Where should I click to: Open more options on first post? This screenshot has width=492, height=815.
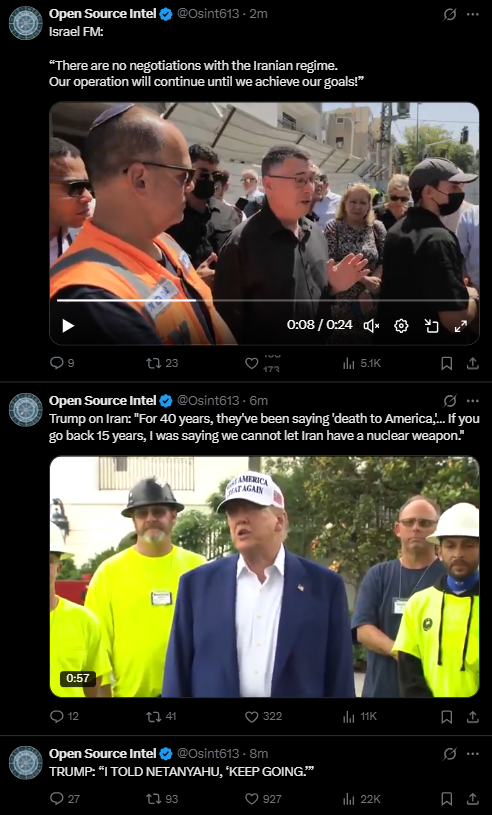(473, 15)
